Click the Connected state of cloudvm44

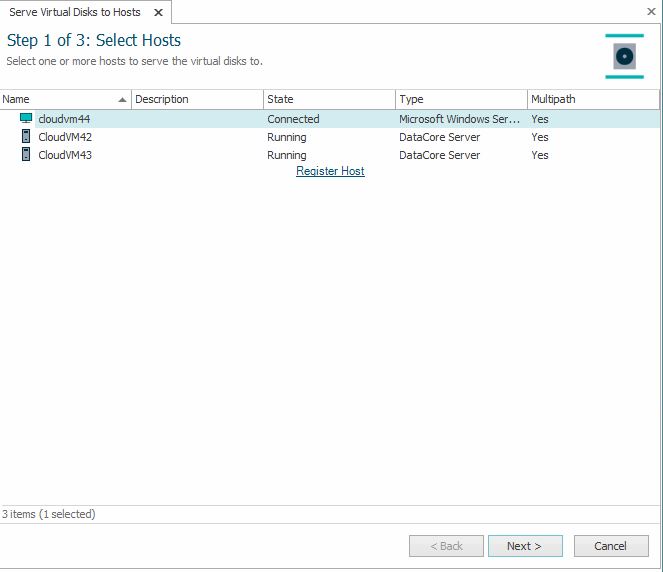pos(293,119)
